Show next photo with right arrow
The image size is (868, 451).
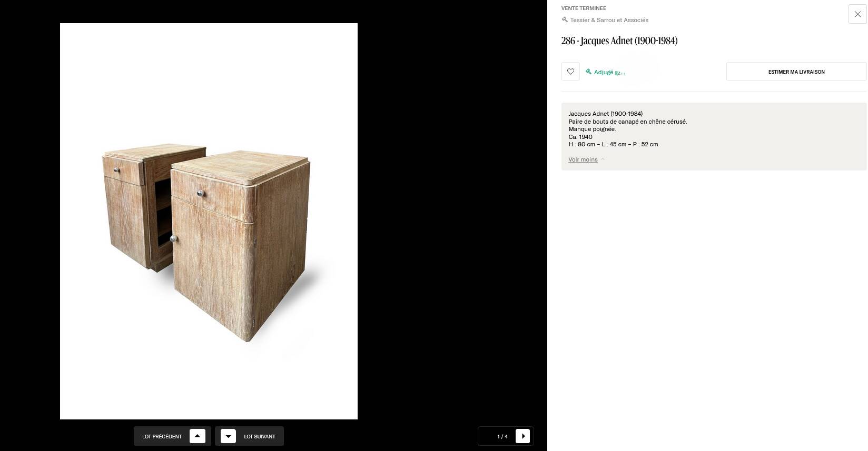tap(522, 436)
